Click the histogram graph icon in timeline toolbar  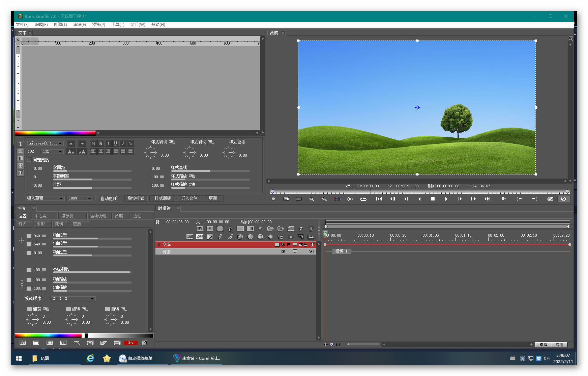click(311, 237)
